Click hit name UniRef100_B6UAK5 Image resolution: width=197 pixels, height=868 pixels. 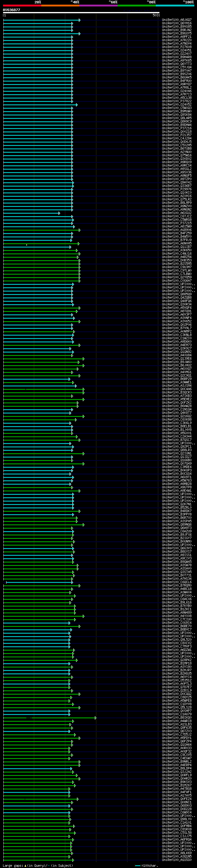(177, 78)
